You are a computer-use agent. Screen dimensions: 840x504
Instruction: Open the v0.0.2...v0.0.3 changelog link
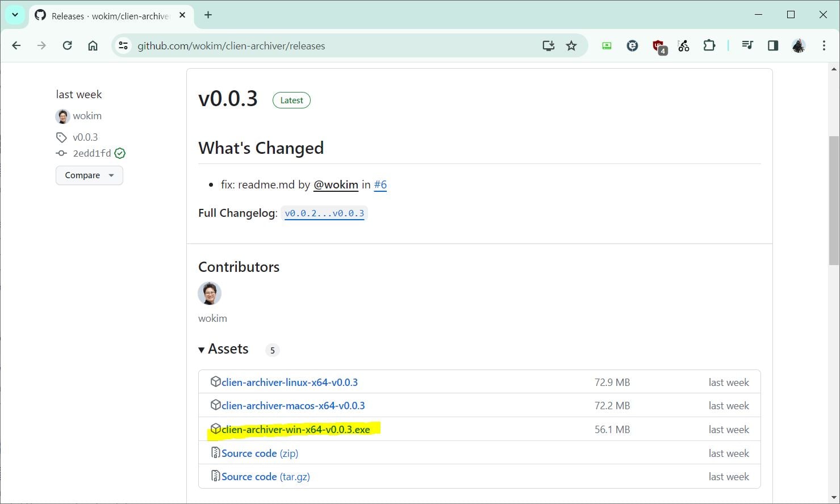tap(324, 213)
